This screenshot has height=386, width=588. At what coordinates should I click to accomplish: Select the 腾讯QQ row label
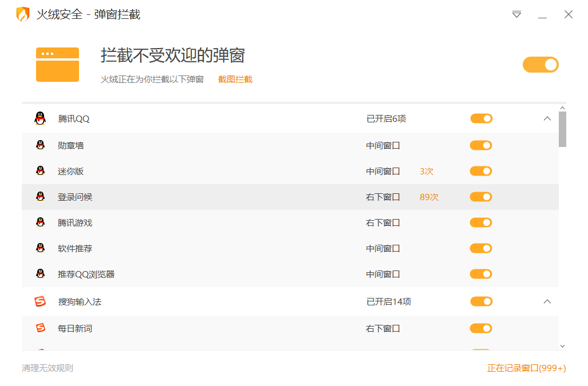74,119
